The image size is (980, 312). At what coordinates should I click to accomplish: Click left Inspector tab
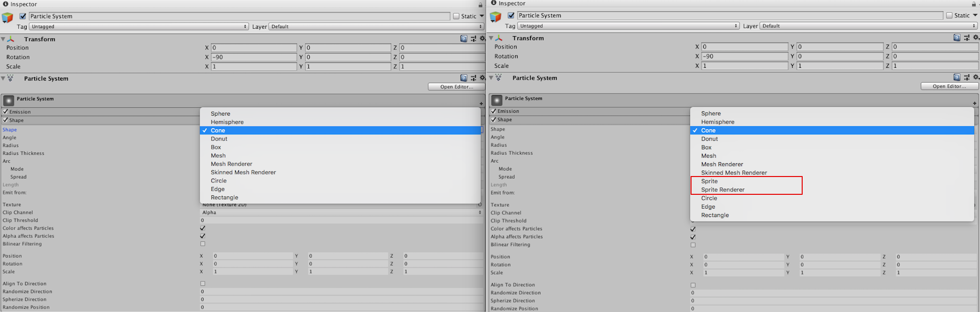[20, 4]
